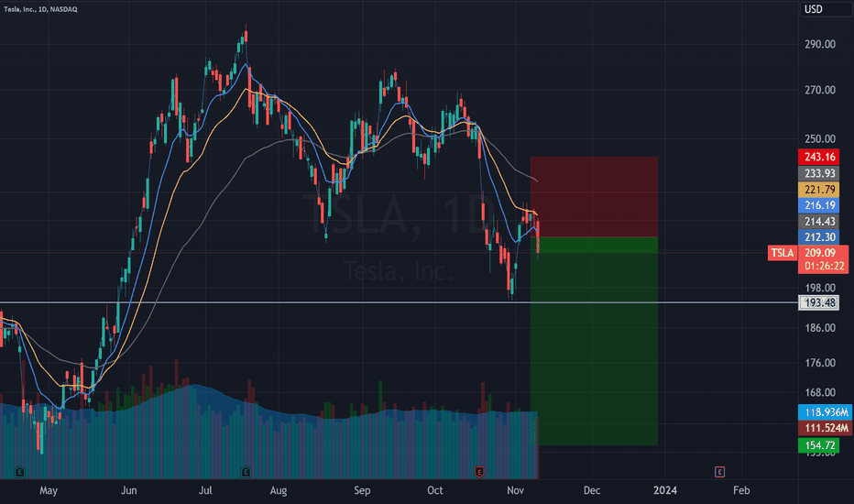This screenshot has height=504, width=854.
Task: Select the 212.30 entry price label
Action: 818,237
